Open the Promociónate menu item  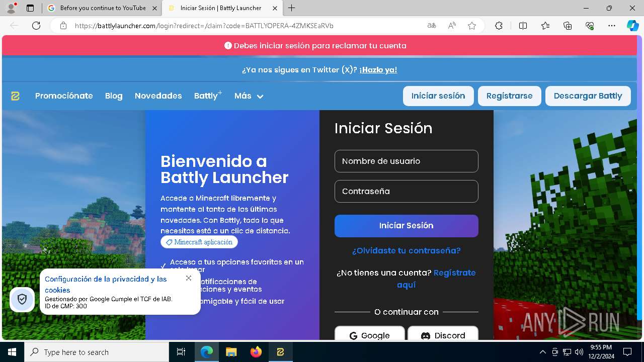point(64,96)
